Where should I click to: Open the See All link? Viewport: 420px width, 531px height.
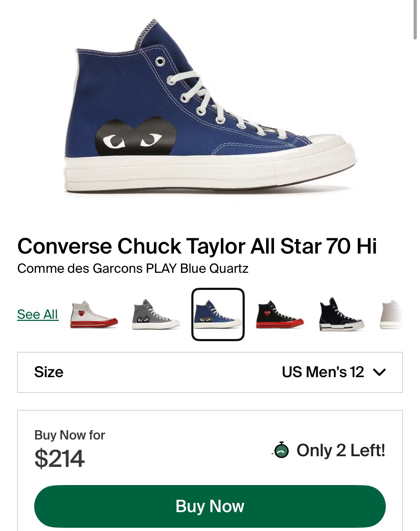coord(37,314)
